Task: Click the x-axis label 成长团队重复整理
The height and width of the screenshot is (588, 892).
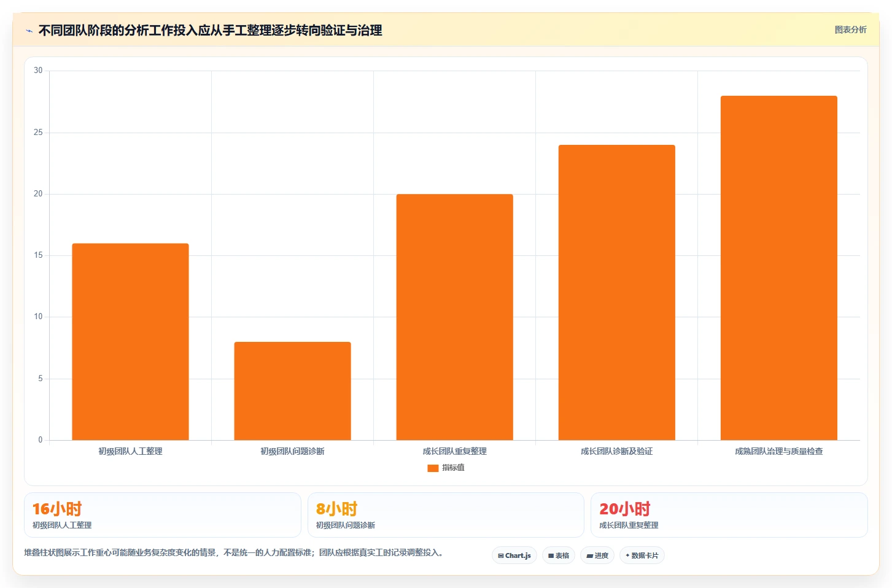Action: tap(454, 451)
